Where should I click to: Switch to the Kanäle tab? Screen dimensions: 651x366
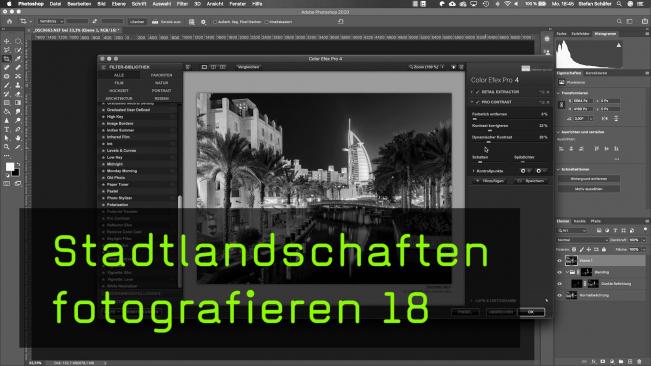click(580, 221)
